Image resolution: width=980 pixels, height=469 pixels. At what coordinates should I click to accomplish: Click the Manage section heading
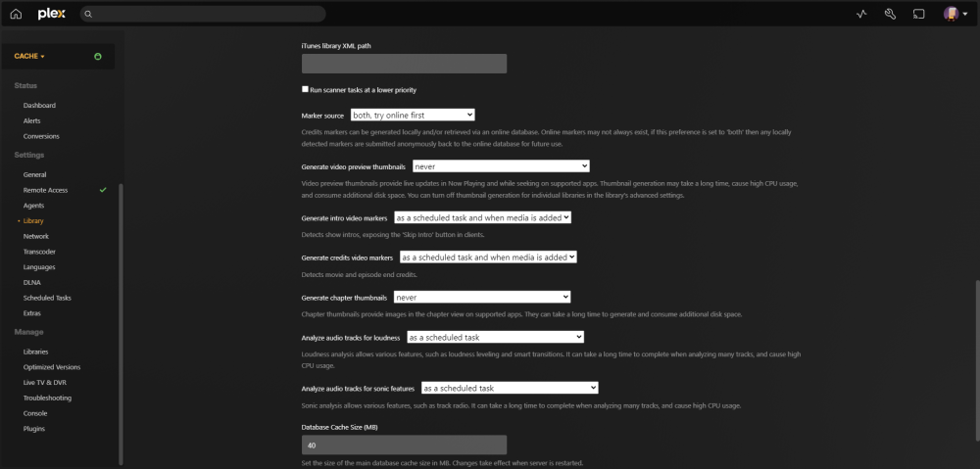(x=28, y=332)
